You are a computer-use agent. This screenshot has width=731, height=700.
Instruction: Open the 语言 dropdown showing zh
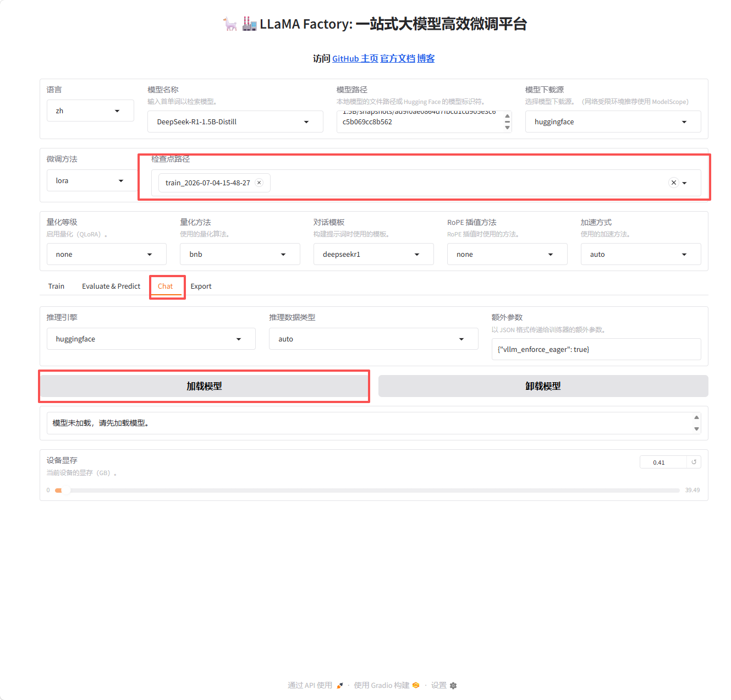click(x=90, y=111)
